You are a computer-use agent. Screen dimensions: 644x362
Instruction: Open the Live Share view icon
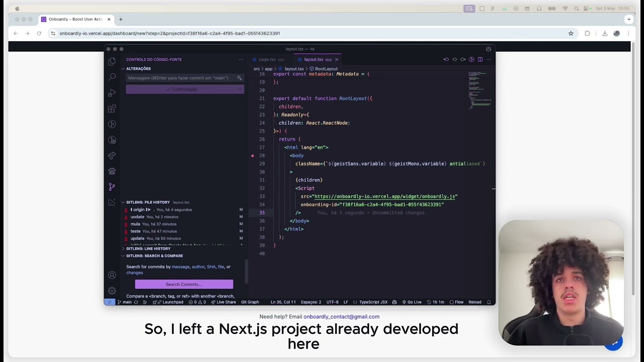point(112,155)
